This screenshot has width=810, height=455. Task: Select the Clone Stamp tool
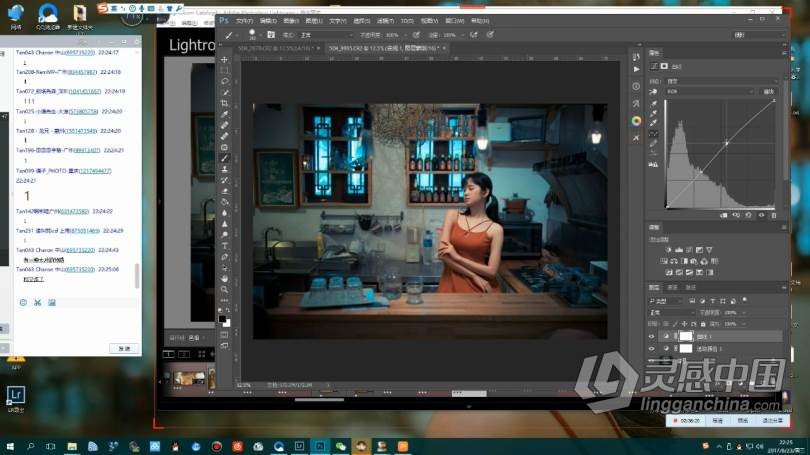224,169
